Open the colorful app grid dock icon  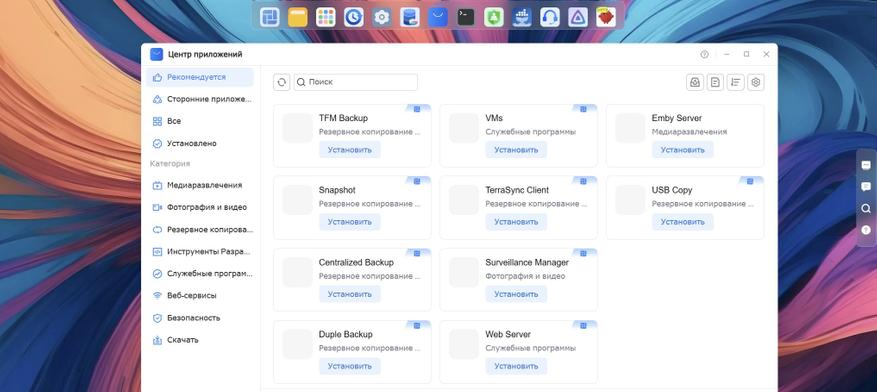[x=326, y=17]
